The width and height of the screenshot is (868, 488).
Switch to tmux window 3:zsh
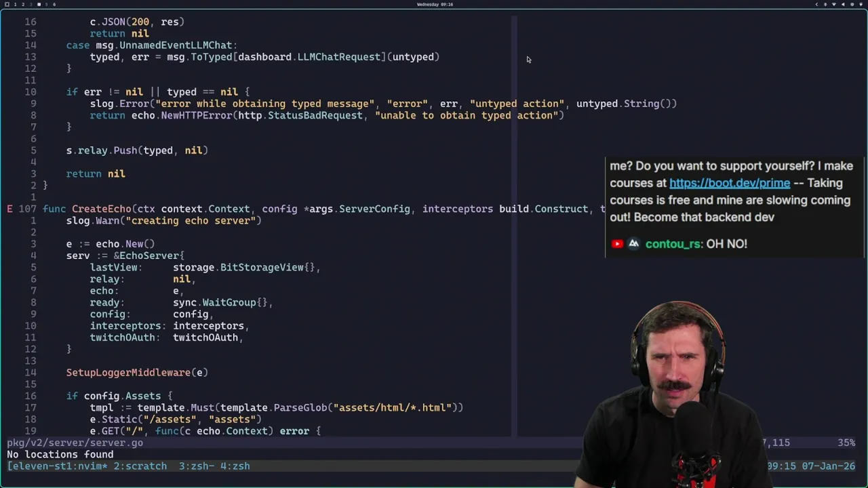[x=197, y=466]
